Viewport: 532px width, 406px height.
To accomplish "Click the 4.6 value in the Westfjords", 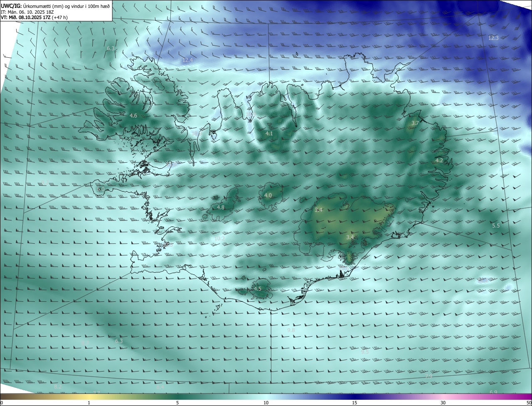I will point(133,115).
